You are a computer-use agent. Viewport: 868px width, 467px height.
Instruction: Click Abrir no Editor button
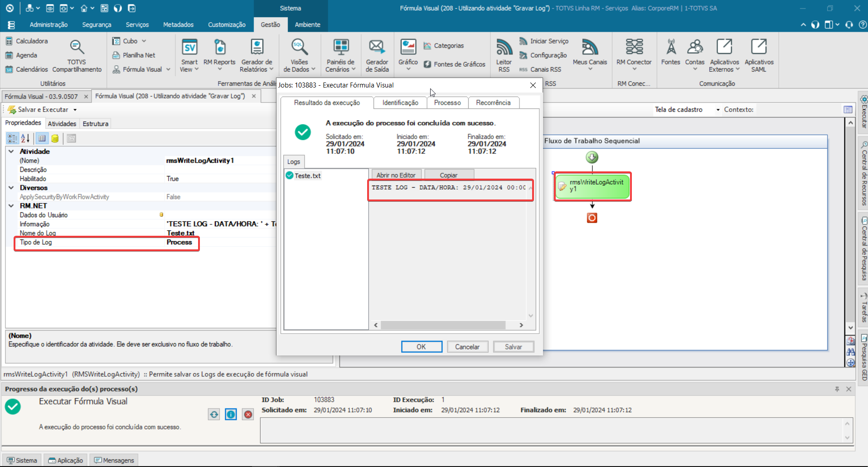[x=396, y=175]
